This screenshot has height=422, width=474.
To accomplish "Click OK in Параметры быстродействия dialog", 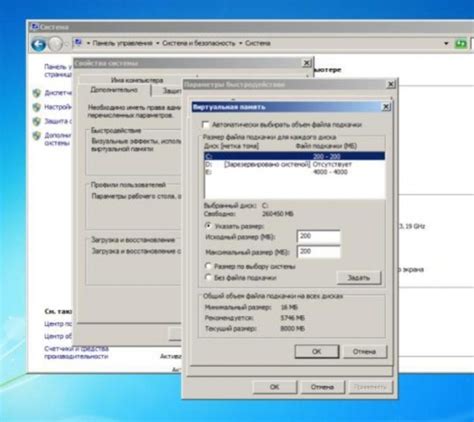I will tap(275, 387).
